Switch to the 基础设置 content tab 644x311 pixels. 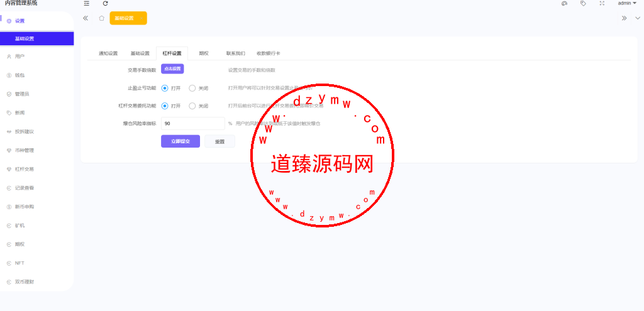[140, 53]
